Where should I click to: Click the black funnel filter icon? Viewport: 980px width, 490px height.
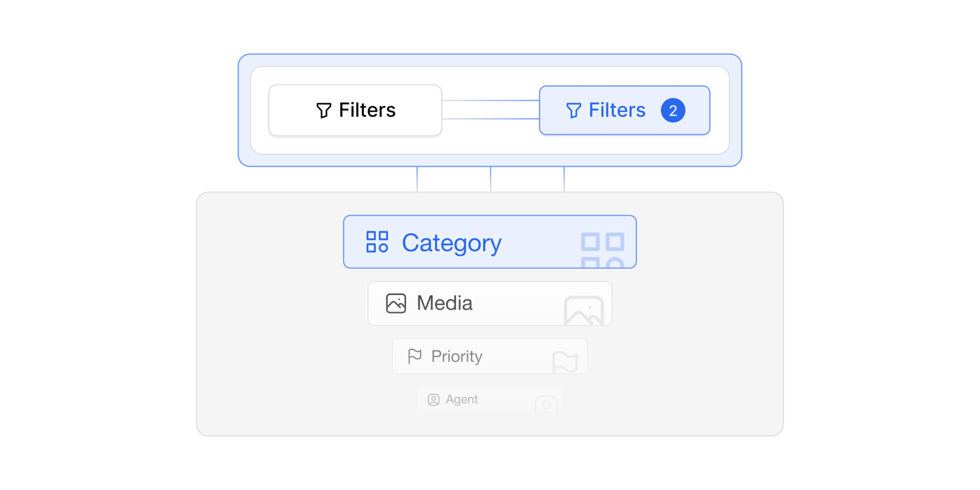pos(323,110)
